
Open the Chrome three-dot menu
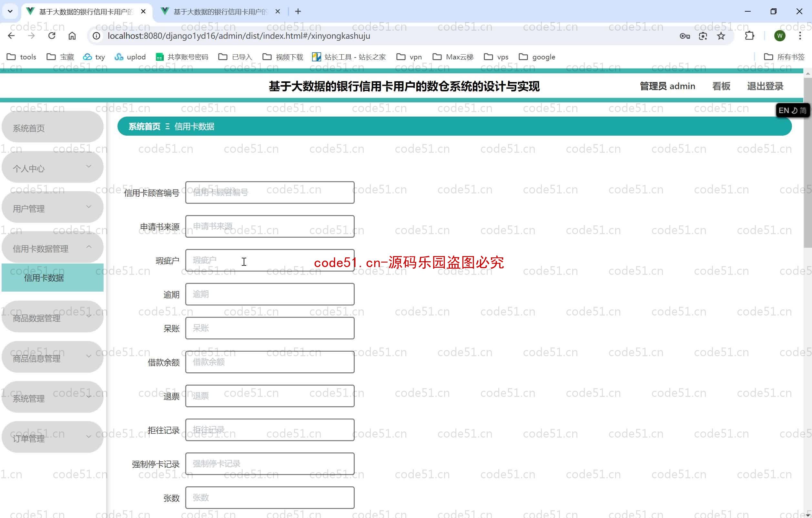click(800, 36)
